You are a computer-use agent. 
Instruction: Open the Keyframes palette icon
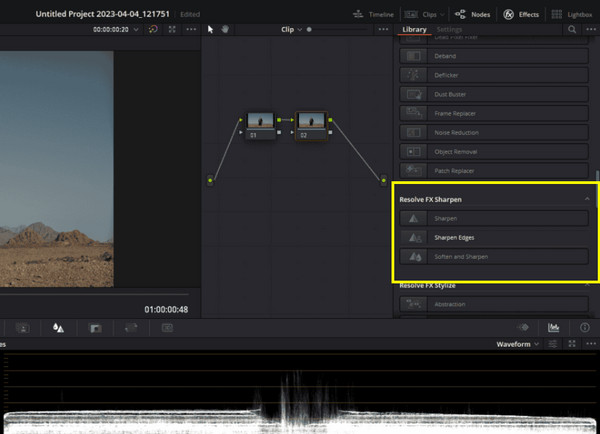click(x=523, y=328)
